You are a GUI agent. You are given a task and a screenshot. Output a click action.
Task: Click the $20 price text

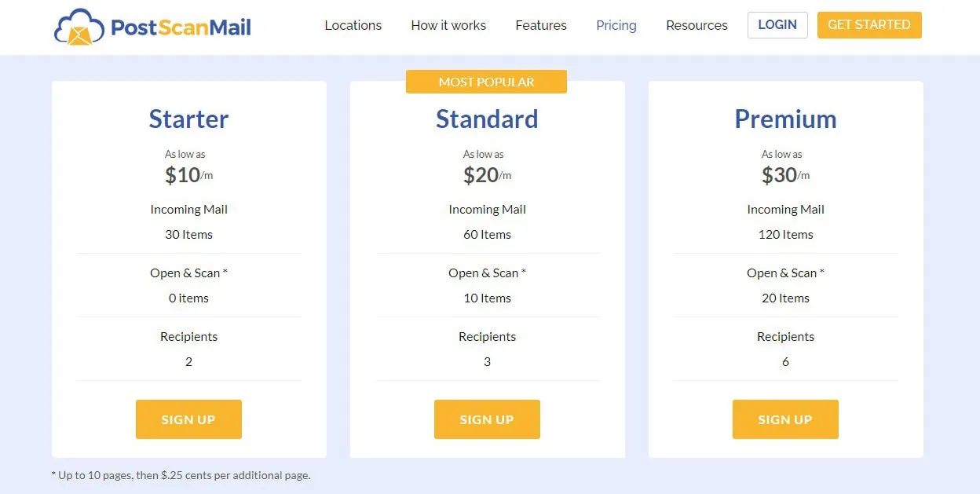click(481, 174)
